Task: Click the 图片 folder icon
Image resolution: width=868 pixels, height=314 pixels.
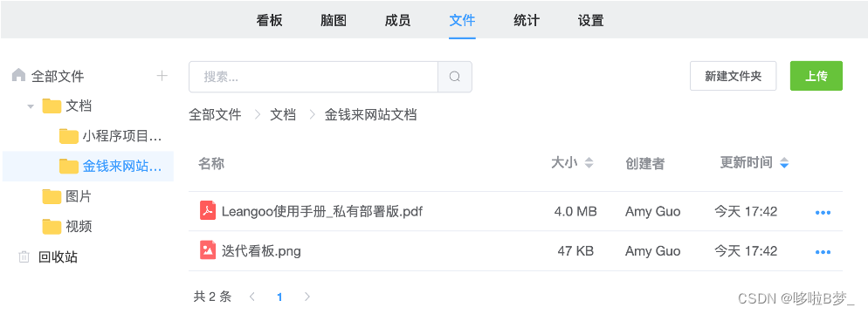Action: point(52,196)
